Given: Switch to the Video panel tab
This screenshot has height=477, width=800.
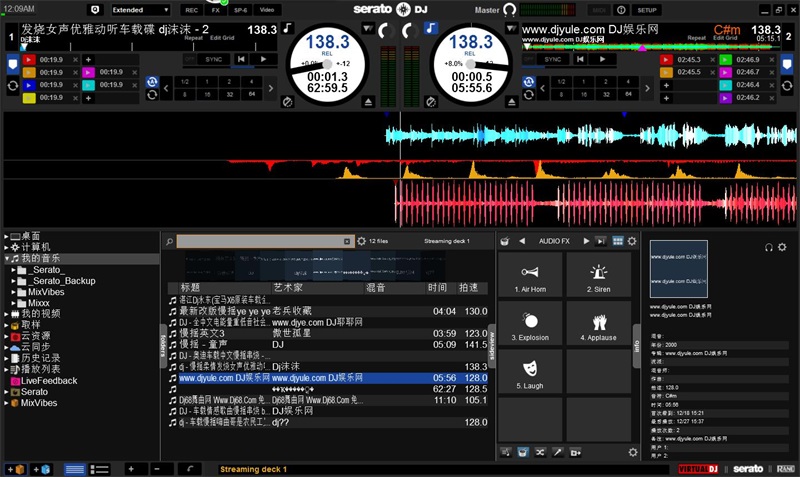Looking at the screenshot, I should (266, 9).
